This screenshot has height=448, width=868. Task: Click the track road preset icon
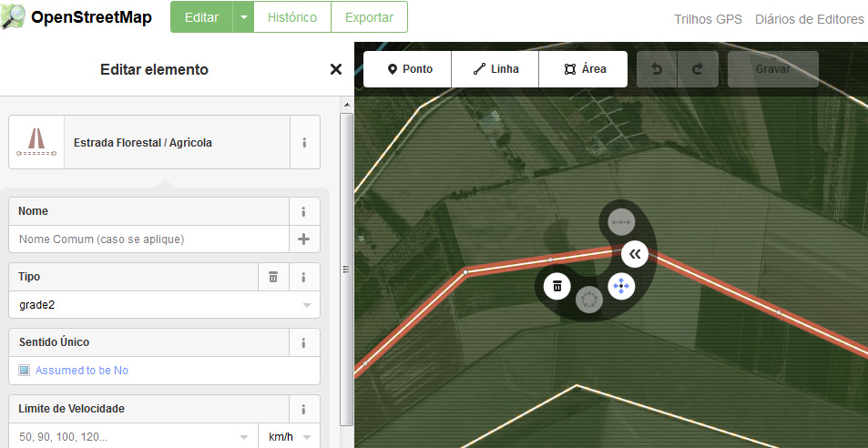tap(36, 142)
